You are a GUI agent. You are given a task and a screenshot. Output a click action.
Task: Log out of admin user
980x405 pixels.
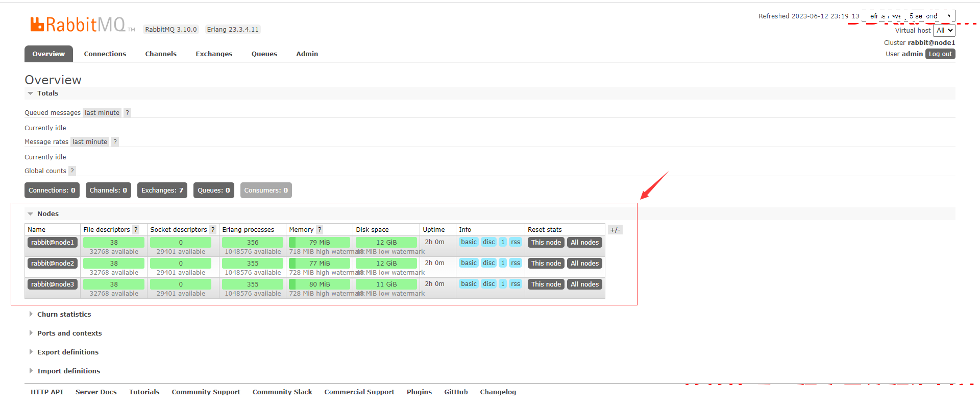point(940,54)
